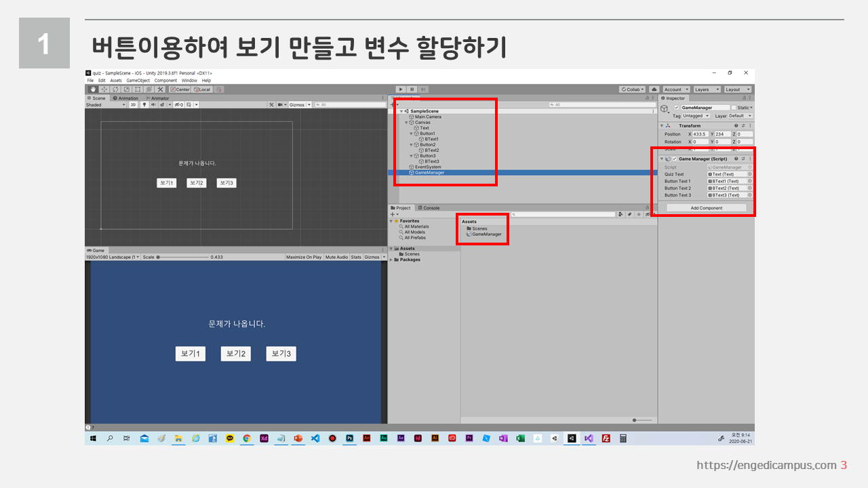Open custom editor tools wrench icon
868x488 pixels.
coord(160,89)
